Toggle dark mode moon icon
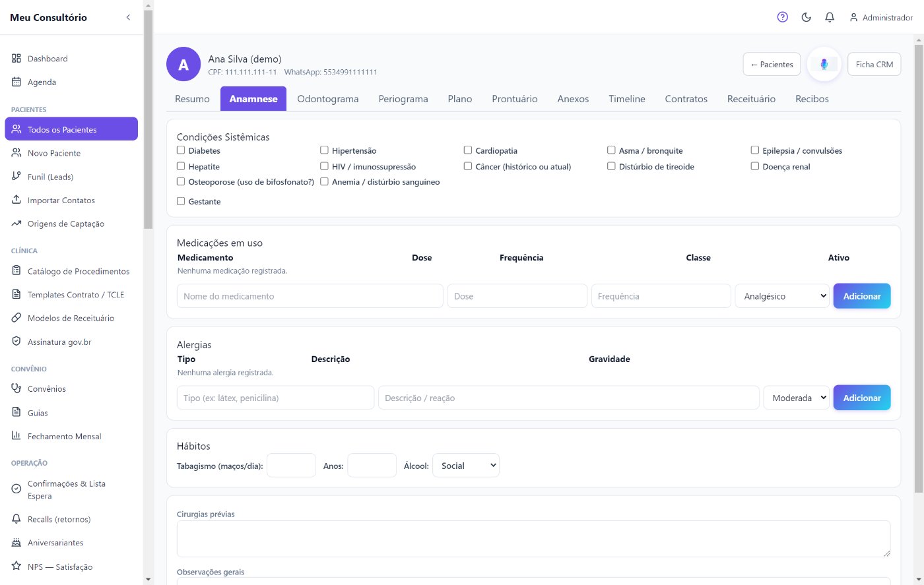 (807, 17)
